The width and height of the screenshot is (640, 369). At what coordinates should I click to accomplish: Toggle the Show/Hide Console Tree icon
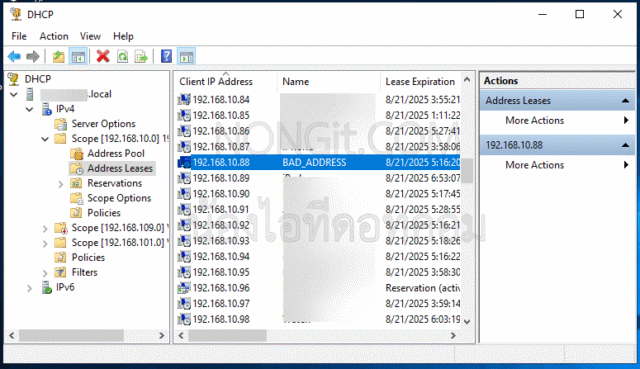coord(78,56)
